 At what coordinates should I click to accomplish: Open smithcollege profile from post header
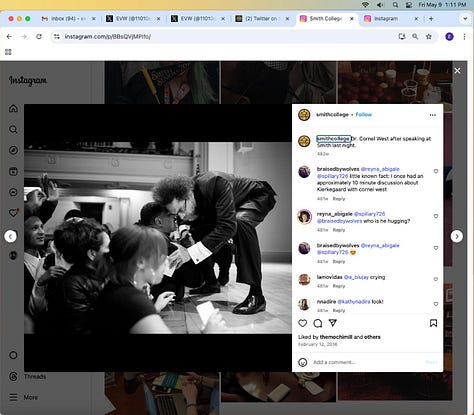[332, 114]
